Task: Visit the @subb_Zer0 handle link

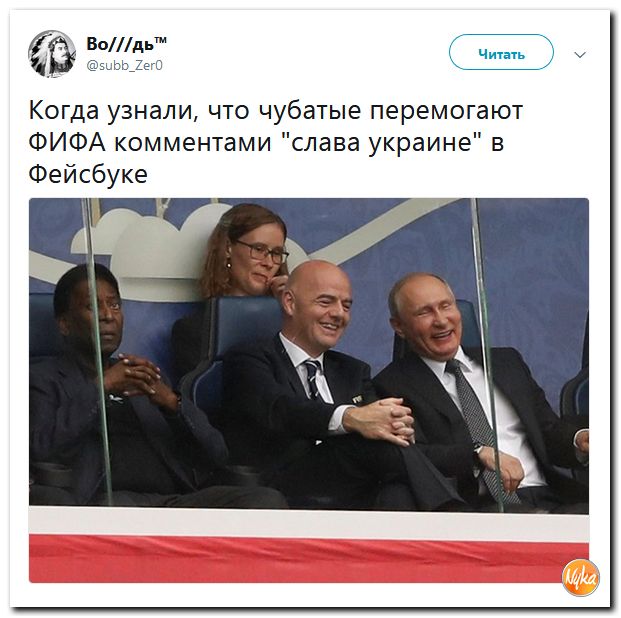Action: click(x=124, y=65)
